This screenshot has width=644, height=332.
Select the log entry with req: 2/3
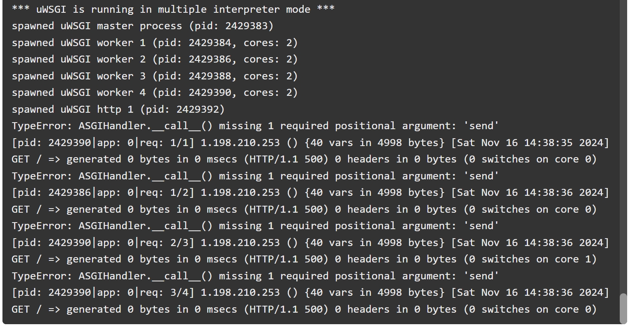310,243
